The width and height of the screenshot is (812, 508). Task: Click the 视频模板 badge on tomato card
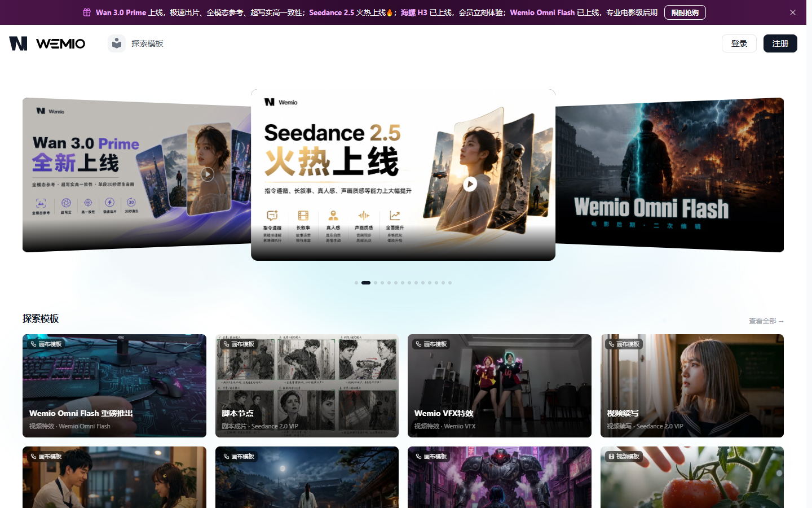(624, 456)
